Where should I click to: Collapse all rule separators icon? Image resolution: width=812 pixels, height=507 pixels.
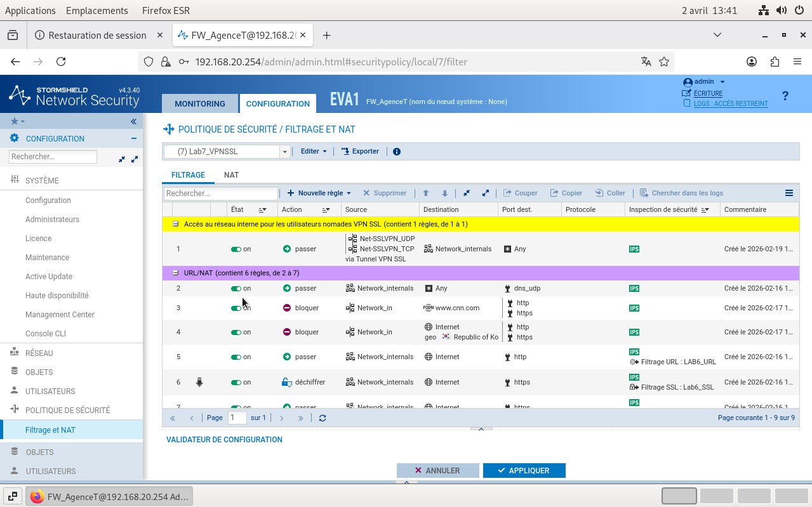467,193
